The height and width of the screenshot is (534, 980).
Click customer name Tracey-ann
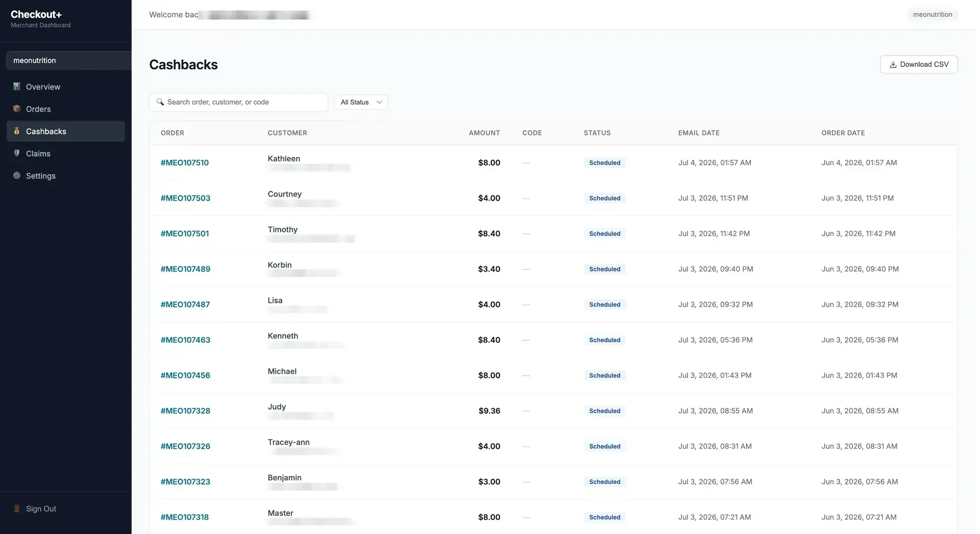[x=288, y=442]
